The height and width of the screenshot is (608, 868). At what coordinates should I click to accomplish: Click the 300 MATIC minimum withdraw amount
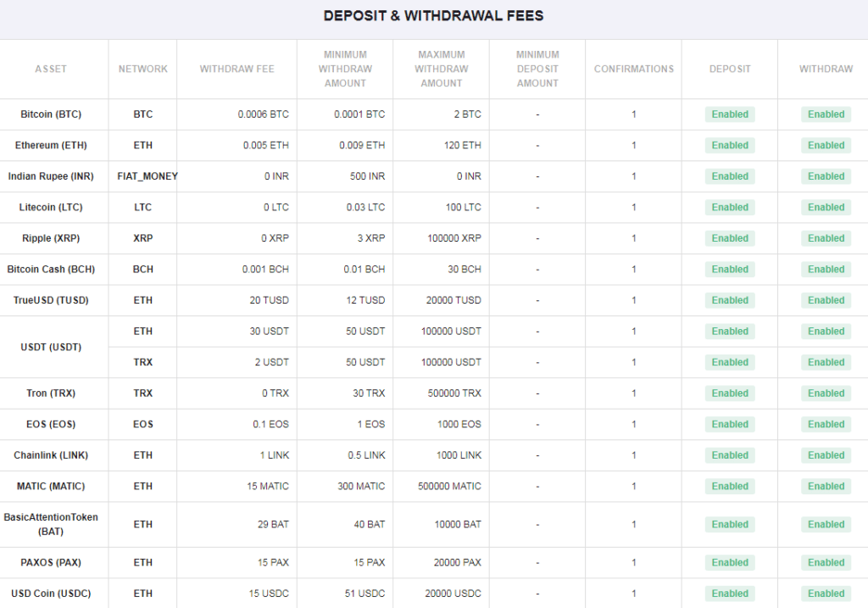pos(361,486)
